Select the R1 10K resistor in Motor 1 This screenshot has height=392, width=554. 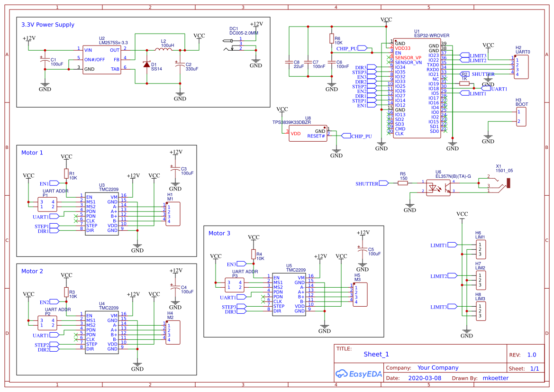[66, 173]
